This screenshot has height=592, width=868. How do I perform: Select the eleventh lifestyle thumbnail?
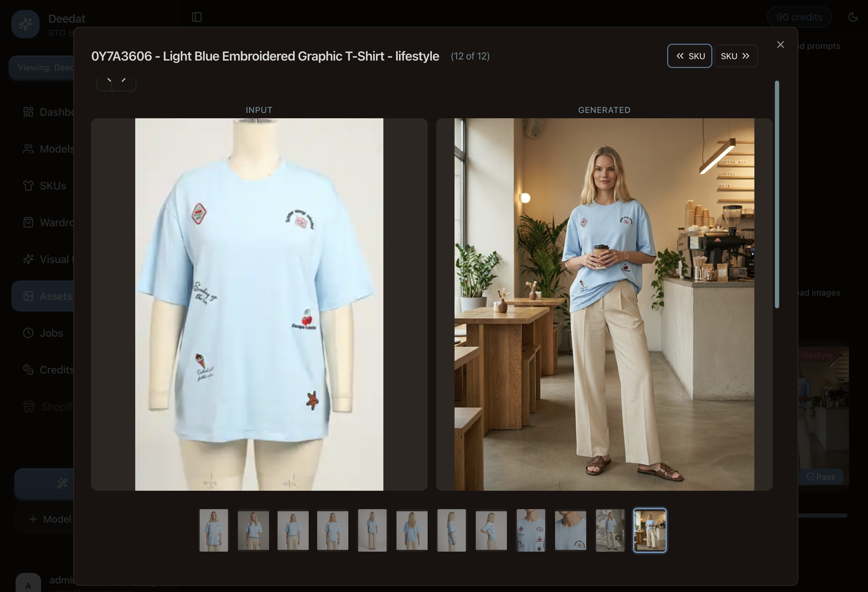point(610,530)
